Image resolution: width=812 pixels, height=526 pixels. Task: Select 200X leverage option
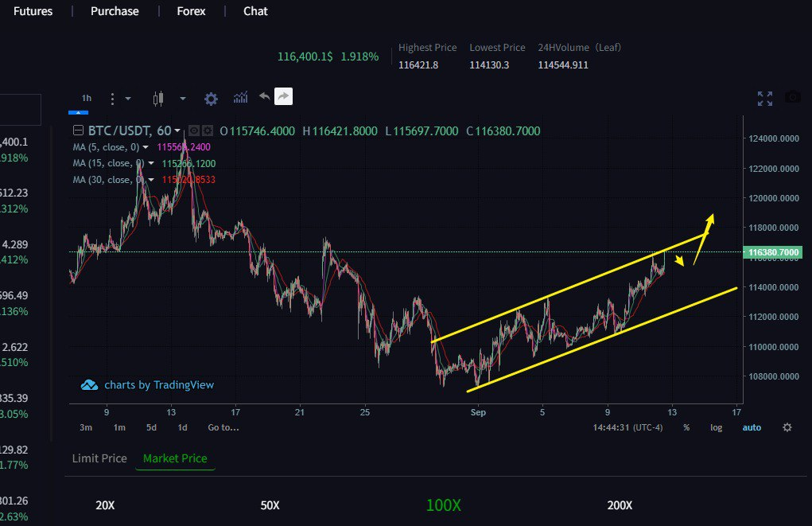click(620, 505)
